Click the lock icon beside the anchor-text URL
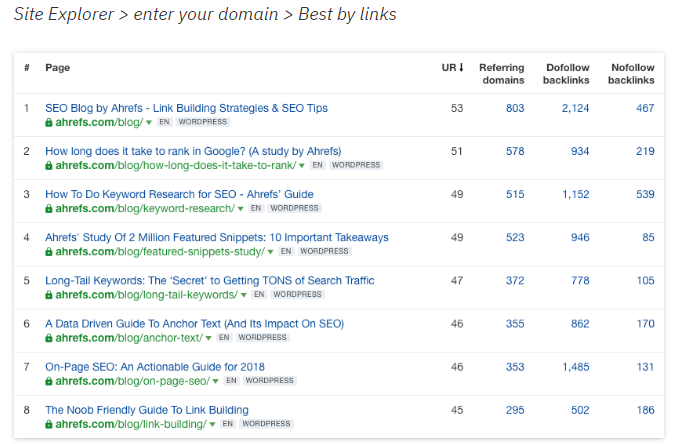Screen dimensions: 680x444 point(49,338)
